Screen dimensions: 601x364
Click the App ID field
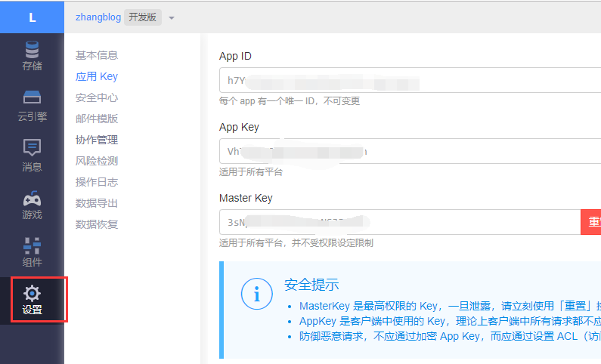tap(408, 80)
